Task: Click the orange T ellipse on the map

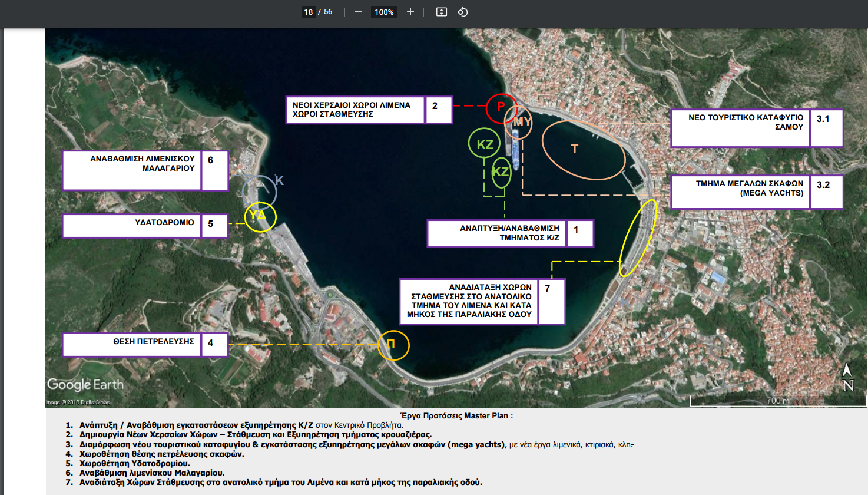Action: (582, 150)
